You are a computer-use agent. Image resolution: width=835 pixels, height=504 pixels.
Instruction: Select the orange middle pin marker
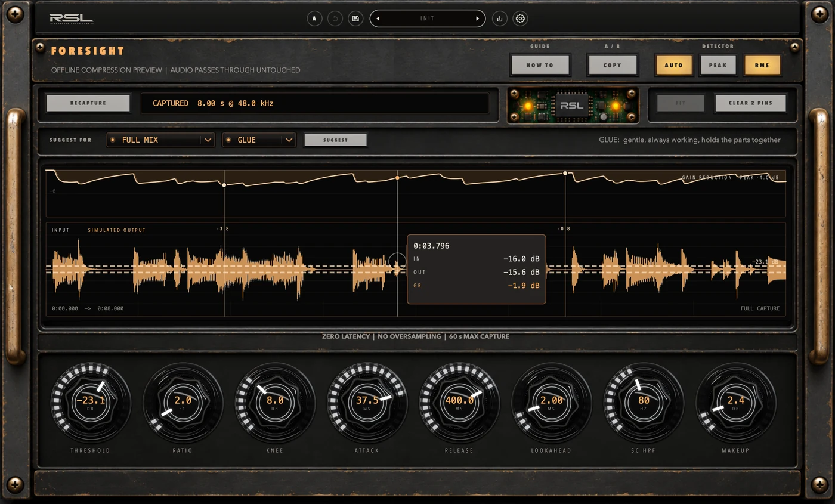398,178
